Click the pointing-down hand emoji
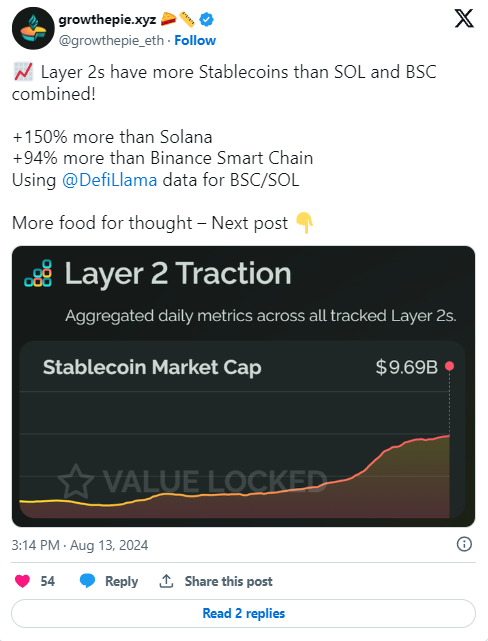The height and width of the screenshot is (641, 488). [304, 223]
